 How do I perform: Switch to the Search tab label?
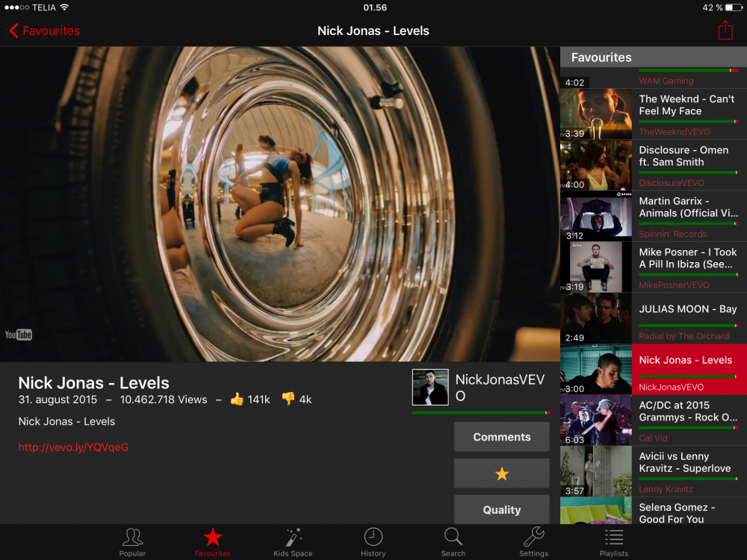[x=453, y=553]
